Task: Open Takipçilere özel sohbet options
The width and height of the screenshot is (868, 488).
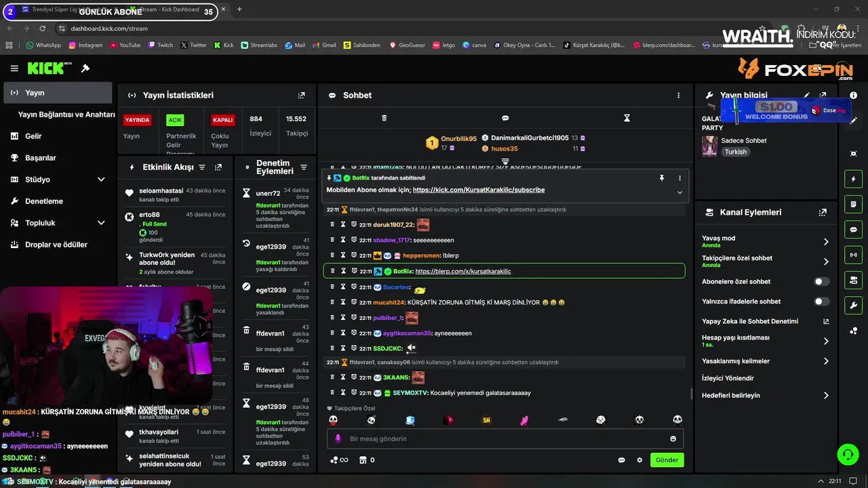Action: (766, 261)
